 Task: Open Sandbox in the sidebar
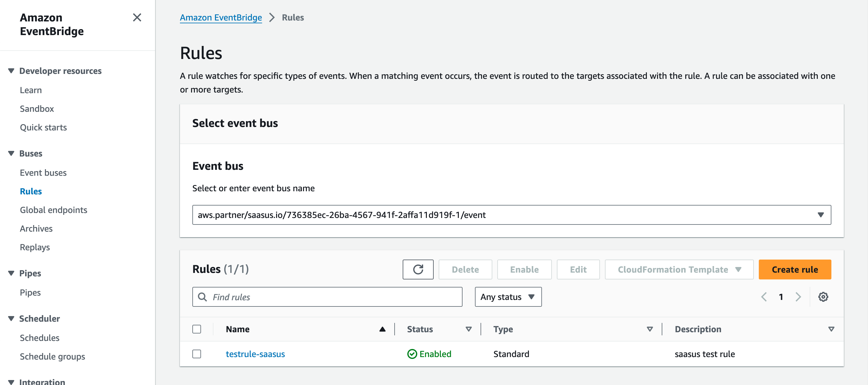(37, 109)
